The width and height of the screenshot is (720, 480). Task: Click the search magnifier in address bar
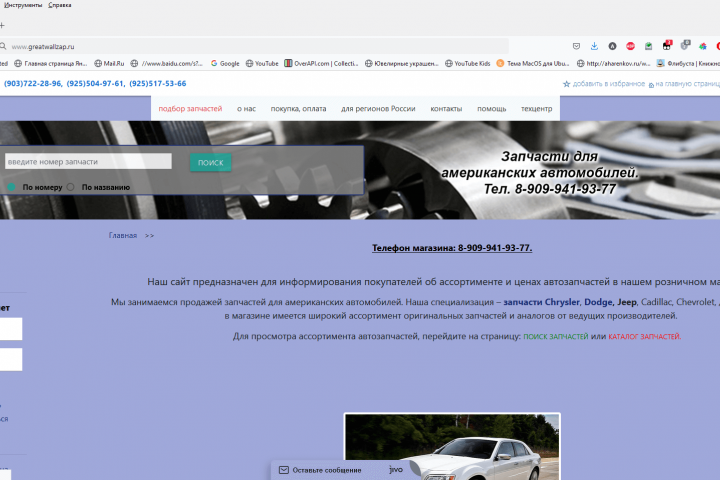[3, 46]
